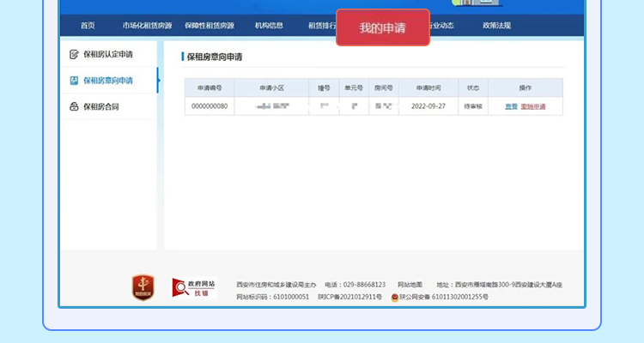Click 查看 link for application 0000000080
Image resolution: width=644 pixels, height=343 pixels.
[511, 106]
